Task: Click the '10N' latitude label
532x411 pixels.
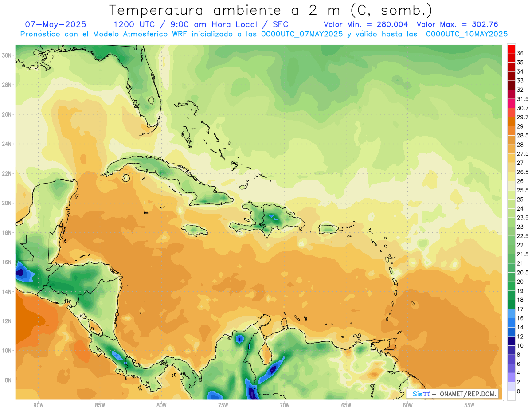Action: [8, 351]
